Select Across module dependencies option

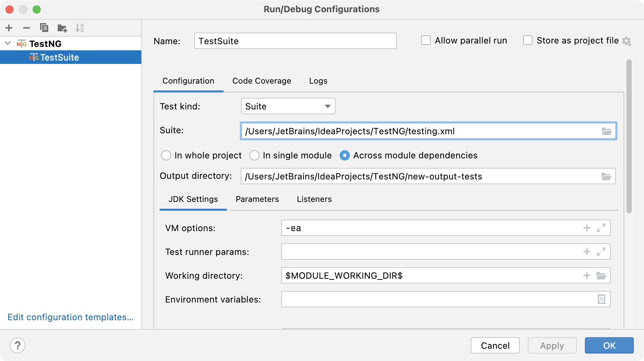pos(345,155)
